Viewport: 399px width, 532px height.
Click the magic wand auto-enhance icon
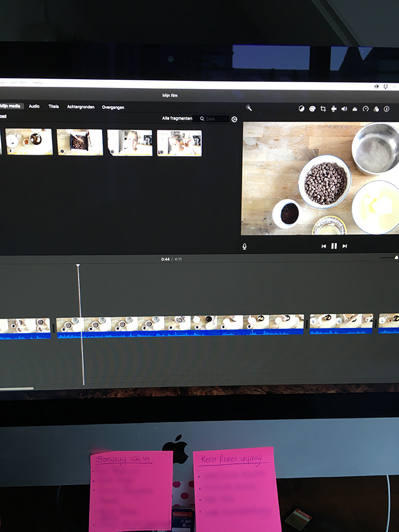pyautogui.click(x=249, y=108)
